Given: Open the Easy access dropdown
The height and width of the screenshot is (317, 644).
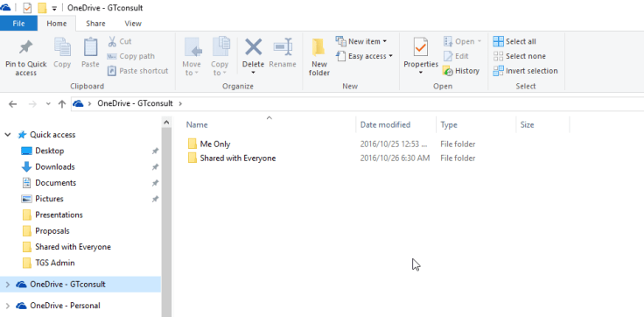Looking at the screenshot, I should 364,56.
